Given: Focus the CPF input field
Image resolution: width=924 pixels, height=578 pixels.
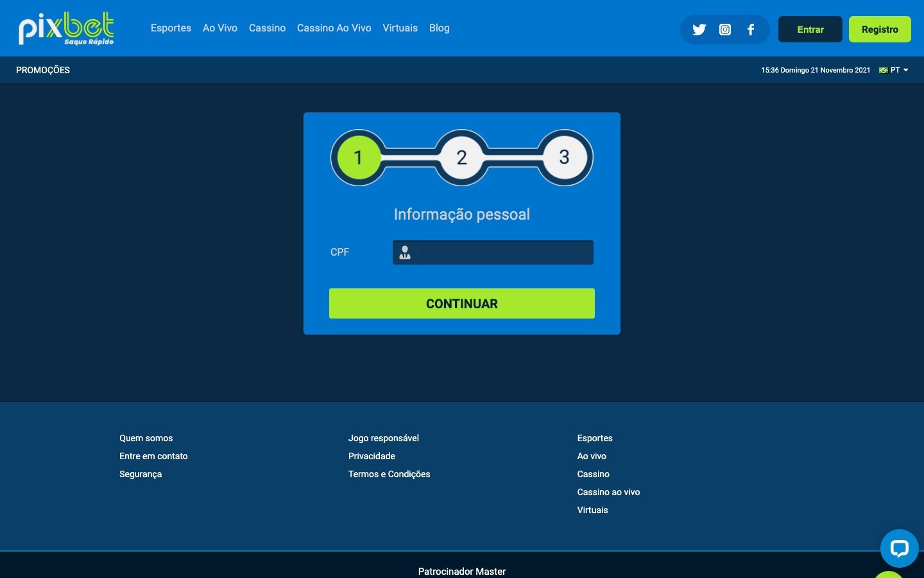Looking at the screenshot, I should pyautogui.click(x=493, y=252).
